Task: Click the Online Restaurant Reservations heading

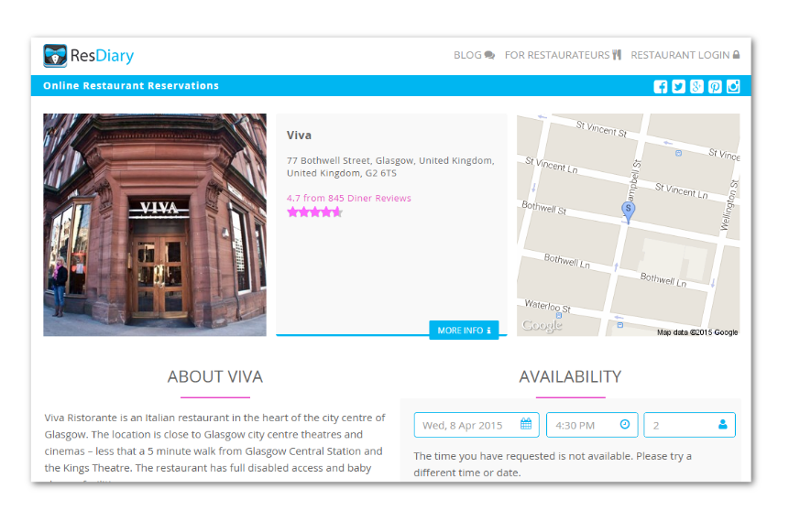Action: tap(131, 86)
